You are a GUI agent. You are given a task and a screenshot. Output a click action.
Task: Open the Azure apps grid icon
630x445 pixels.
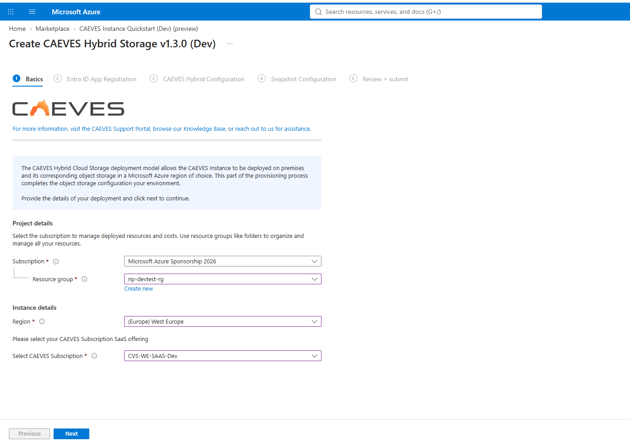[x=11, y=12]
